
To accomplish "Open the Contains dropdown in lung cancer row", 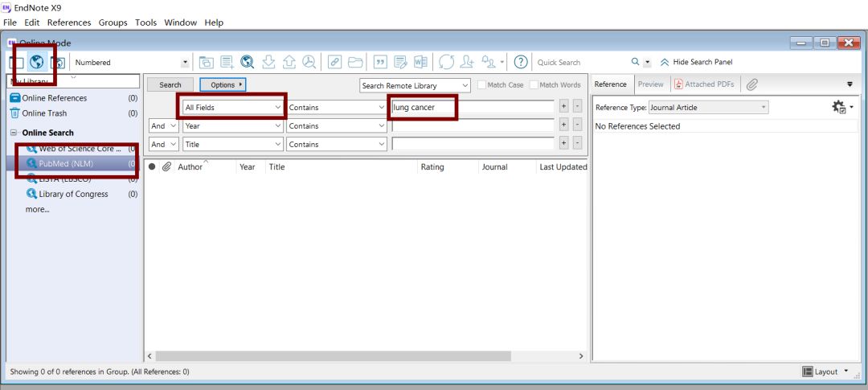I will tap(336, 108).
